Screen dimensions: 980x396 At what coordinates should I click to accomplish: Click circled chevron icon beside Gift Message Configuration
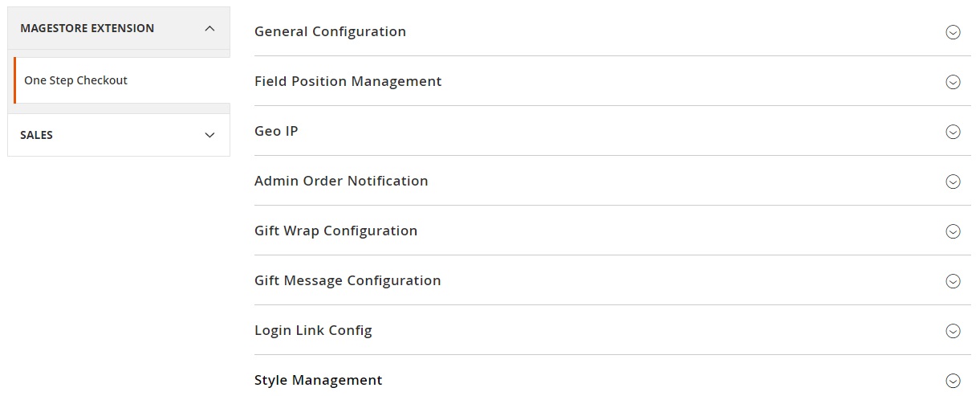point(953,281)
